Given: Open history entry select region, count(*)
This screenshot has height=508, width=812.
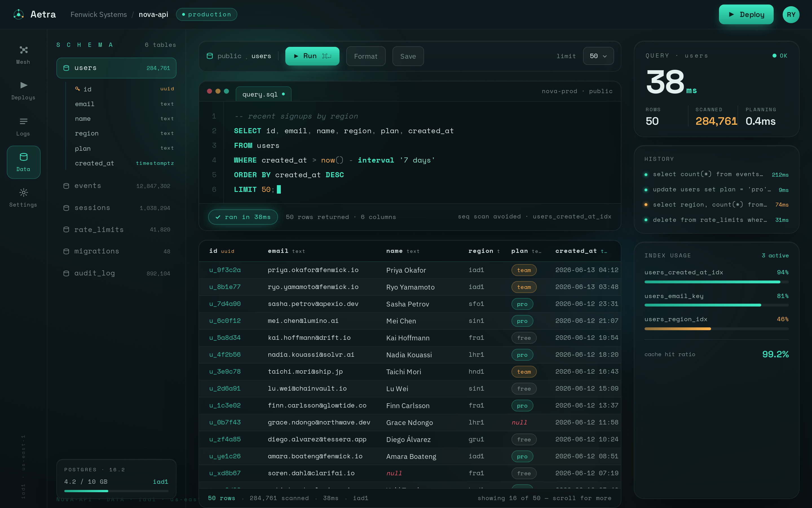Looking at the screenshot, I should click(x=716, y=205).
